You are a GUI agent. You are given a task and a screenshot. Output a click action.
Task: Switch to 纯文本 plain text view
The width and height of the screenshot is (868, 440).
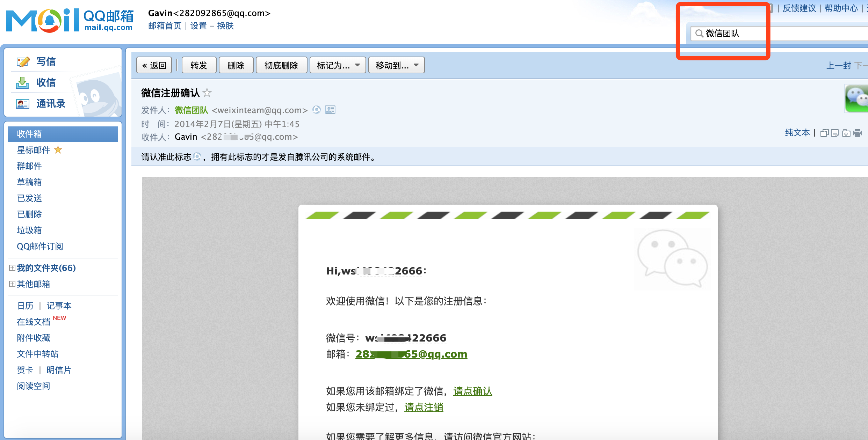click(x=797, y=133)
